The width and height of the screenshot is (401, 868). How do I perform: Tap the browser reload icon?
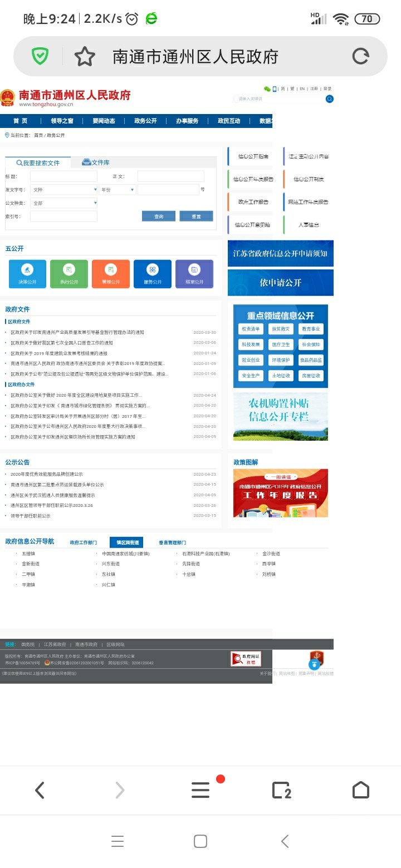click(360, 56)
